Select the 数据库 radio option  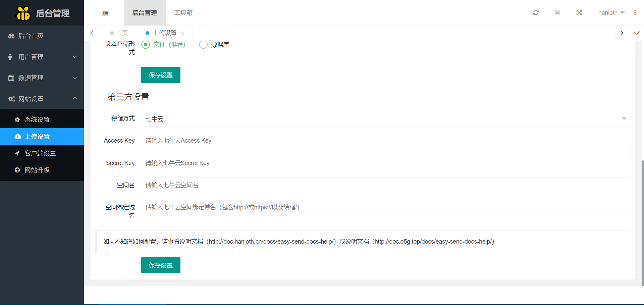203,45
